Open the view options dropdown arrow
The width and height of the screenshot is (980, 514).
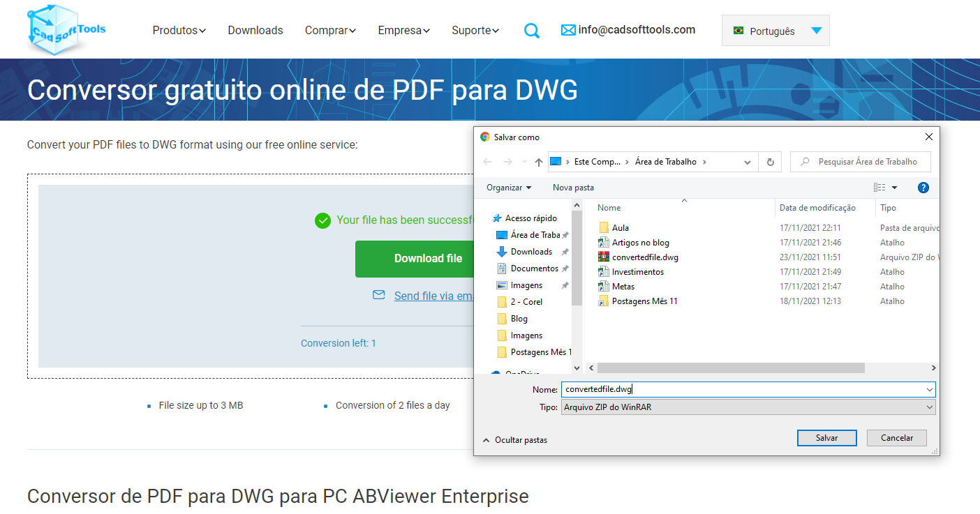pos(894,188)
